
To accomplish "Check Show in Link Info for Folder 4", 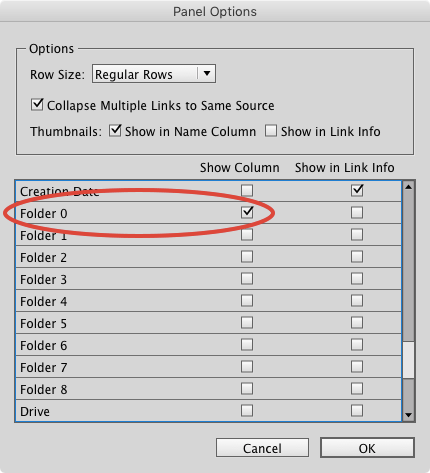I will pos(357,300).
